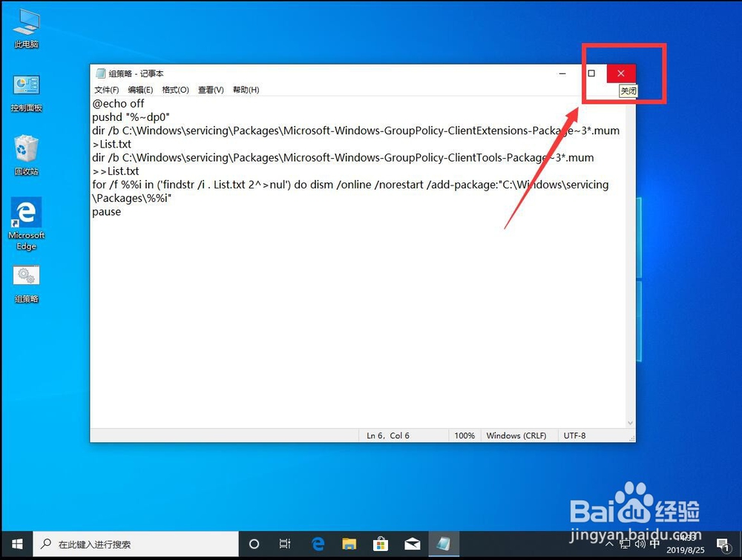The image size is (742, 560).
Task: Click the taskbar date 2019/8/25
Action: (x=685, y=550)
